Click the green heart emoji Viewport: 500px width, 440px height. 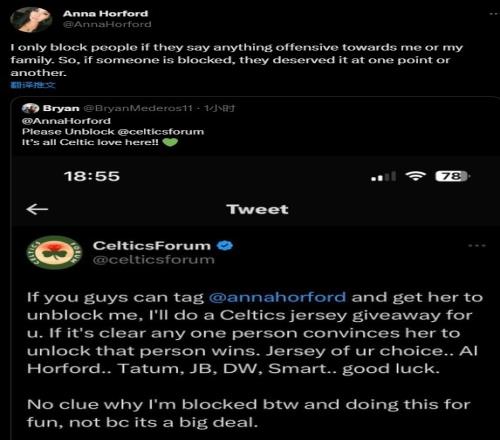[x=170, y=142]
